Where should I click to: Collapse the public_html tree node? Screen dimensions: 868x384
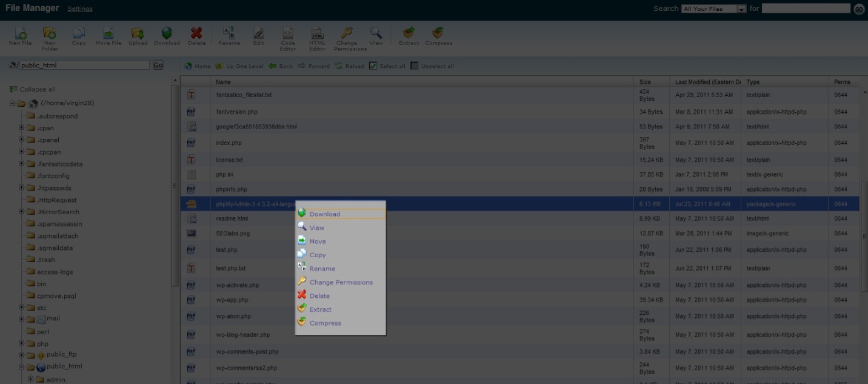22,367
